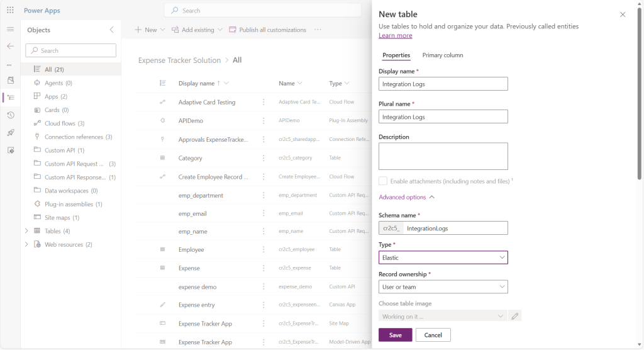
Task: Collapse Advanced options section
Action: 407,197
